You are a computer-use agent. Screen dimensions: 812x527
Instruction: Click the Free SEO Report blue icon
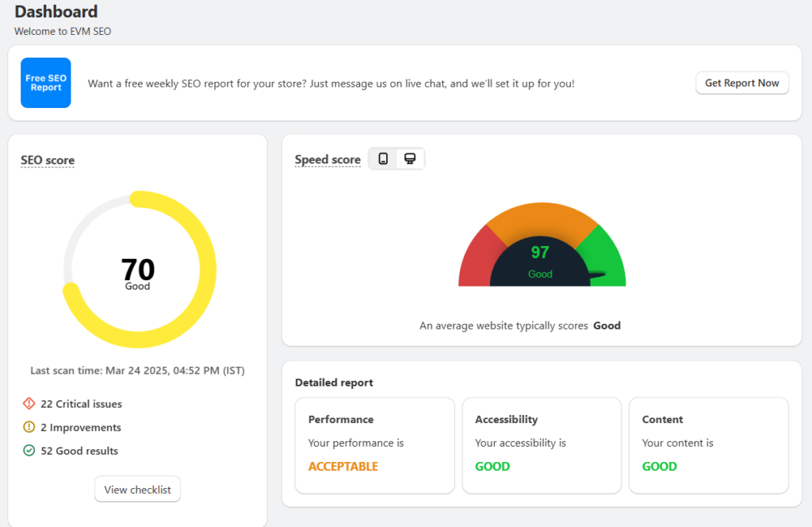(45, 83)
